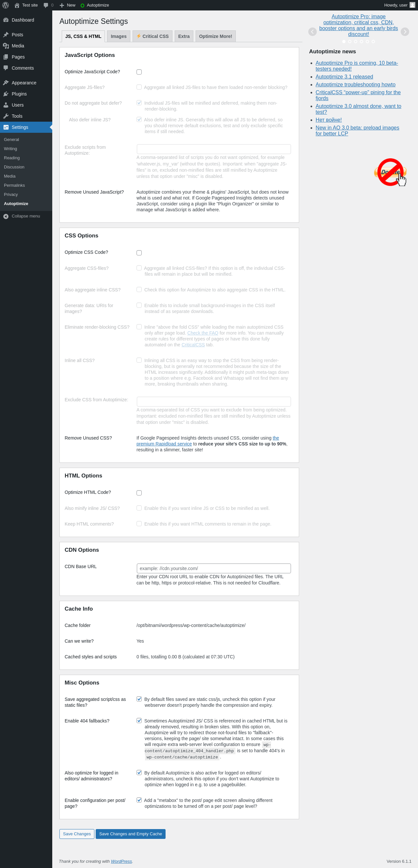Image resolution: width=418 pixels, height=868 pixels.
Task: Click the user avatar icon
Action: click(412, 5)
